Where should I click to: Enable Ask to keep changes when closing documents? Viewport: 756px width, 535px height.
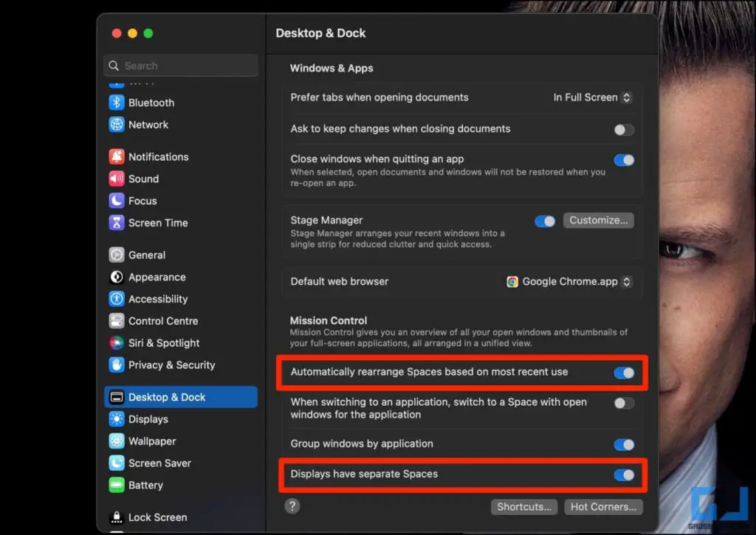(x=624, y=128)
